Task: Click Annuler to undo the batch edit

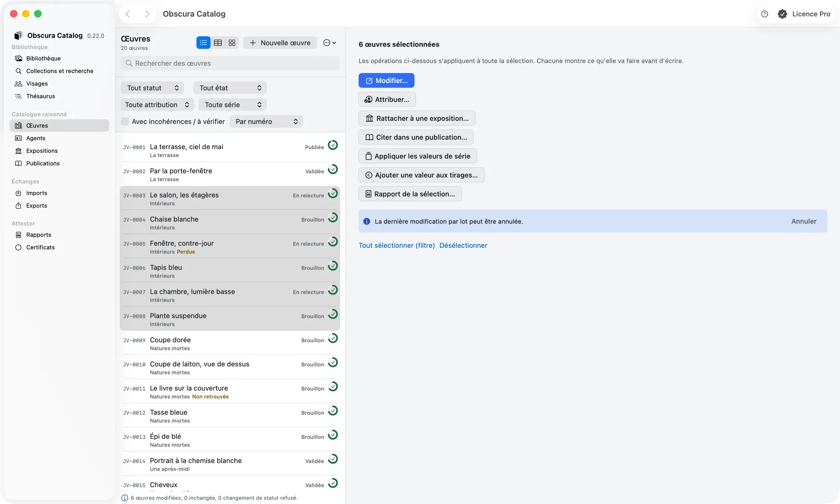Action: (x=804, y=221)
